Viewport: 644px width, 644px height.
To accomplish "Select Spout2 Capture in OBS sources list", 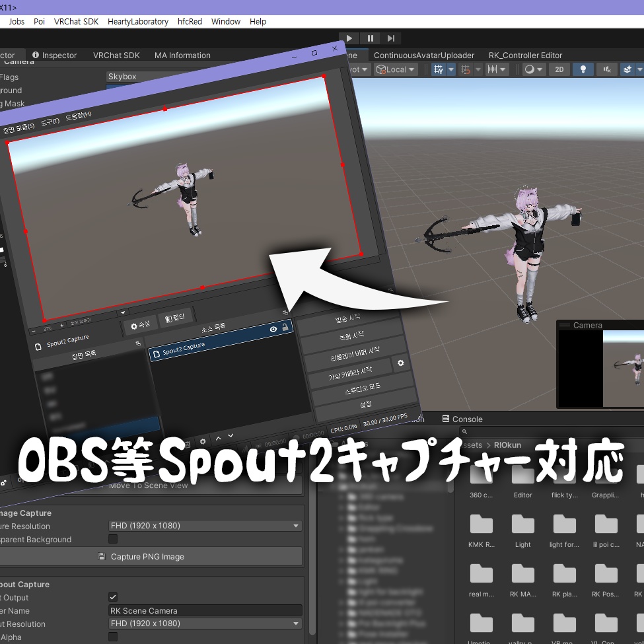I will (221, 340).
